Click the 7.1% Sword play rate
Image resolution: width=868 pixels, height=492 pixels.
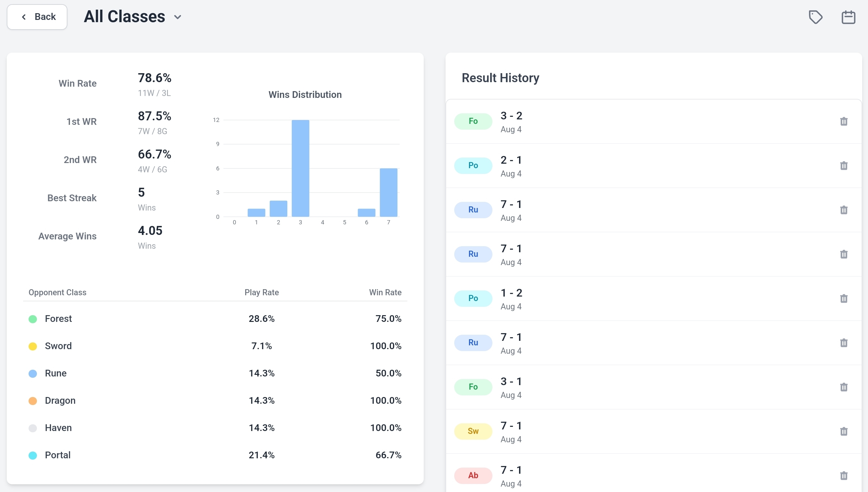[x=262, y=346]
